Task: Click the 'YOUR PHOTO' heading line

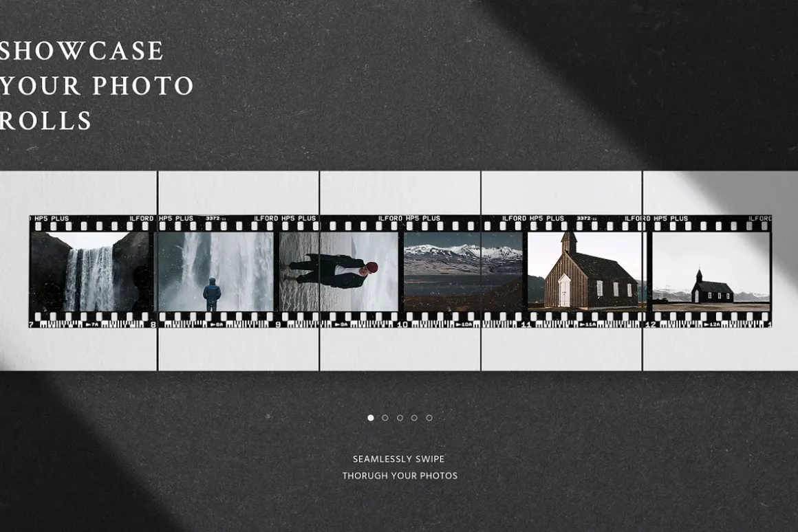Action: [x=97, y=85]
